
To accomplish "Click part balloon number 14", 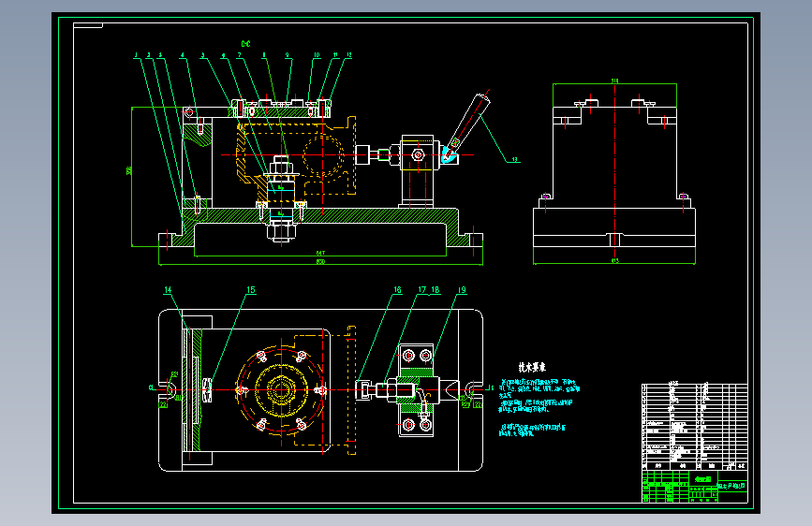I will pyautogui.click(x=168, y=290).
